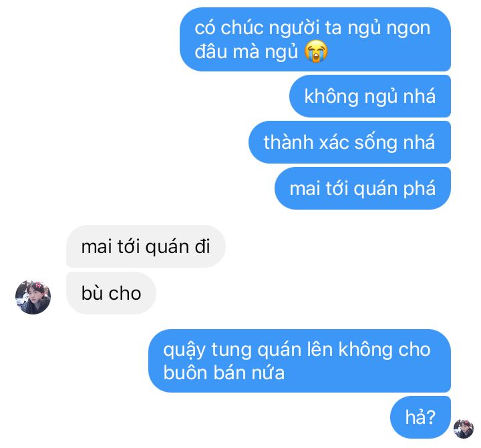Tap the small seen-receipt avatar
The height and width of the screenshot is (448, 481).
464,429
